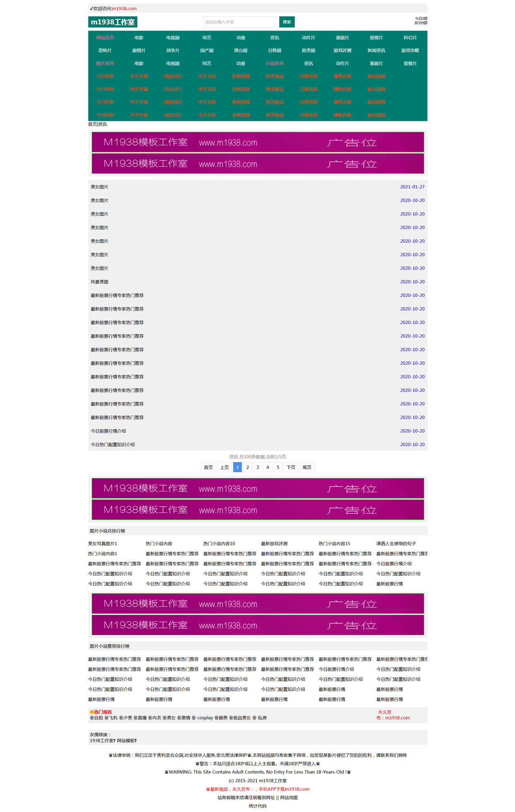Open the 图片系列 menu heading
This screenshot has width=515, height=812.
[105, 63]
